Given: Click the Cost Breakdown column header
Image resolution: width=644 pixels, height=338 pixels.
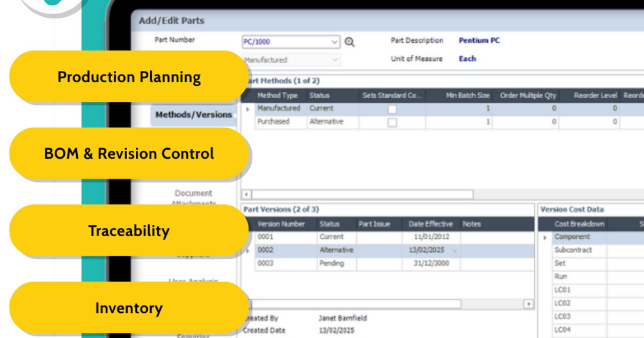Looking at the screenshot, I should click(580, 224).
